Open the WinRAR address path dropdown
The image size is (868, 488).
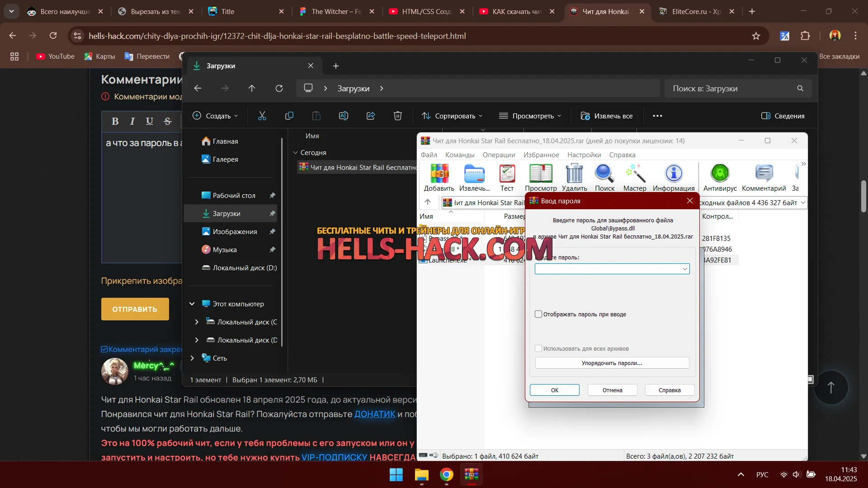pyautogui.click(x=803, y=202)
